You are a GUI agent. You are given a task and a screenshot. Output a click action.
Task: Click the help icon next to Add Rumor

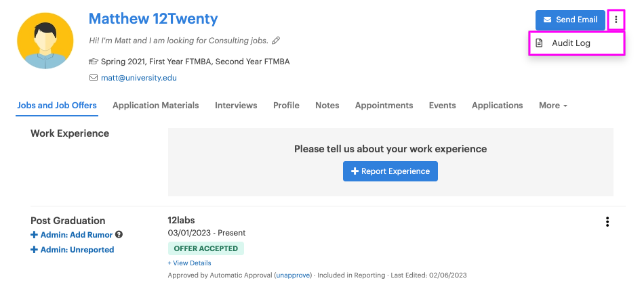click(x=119, y=235)
